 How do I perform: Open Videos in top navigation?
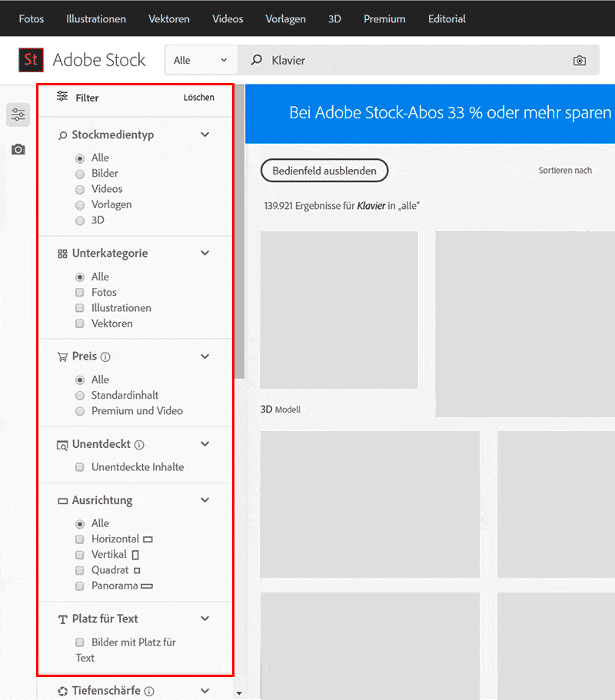[228, 18]
